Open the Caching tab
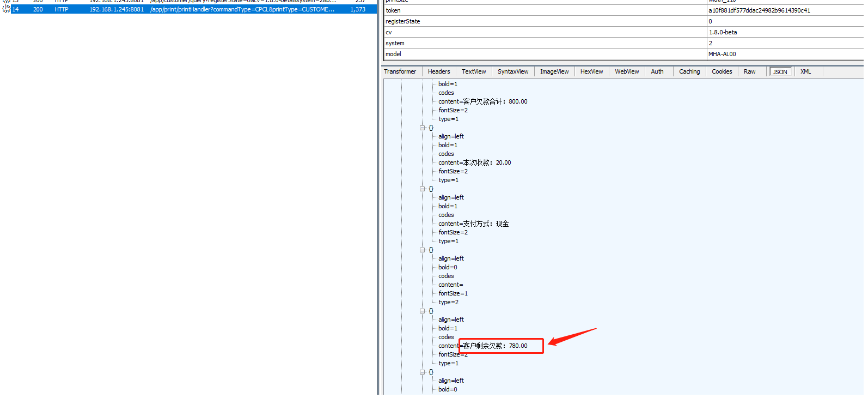868x398 pixels. [x=689, y=71]
